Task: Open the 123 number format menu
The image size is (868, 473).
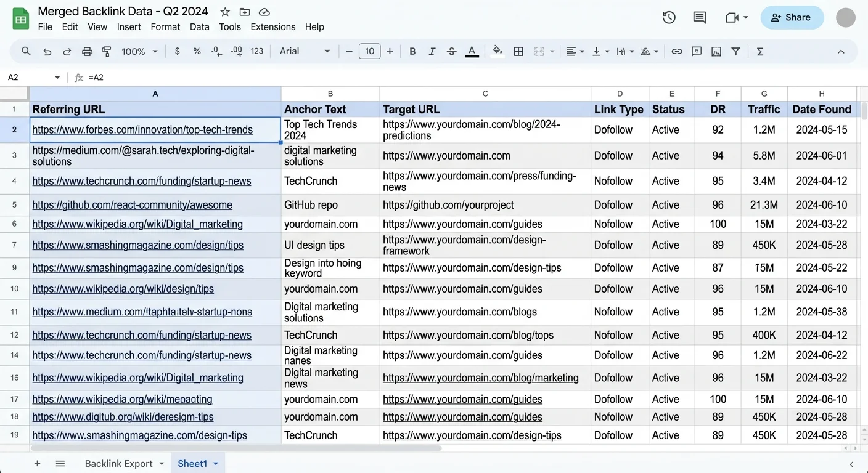Action: (x=257, y=52)
